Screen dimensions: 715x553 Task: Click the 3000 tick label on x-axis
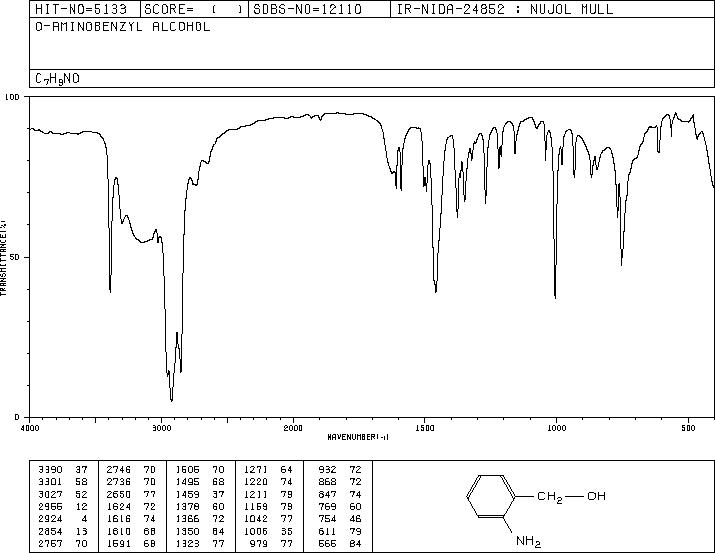(161, 428)
